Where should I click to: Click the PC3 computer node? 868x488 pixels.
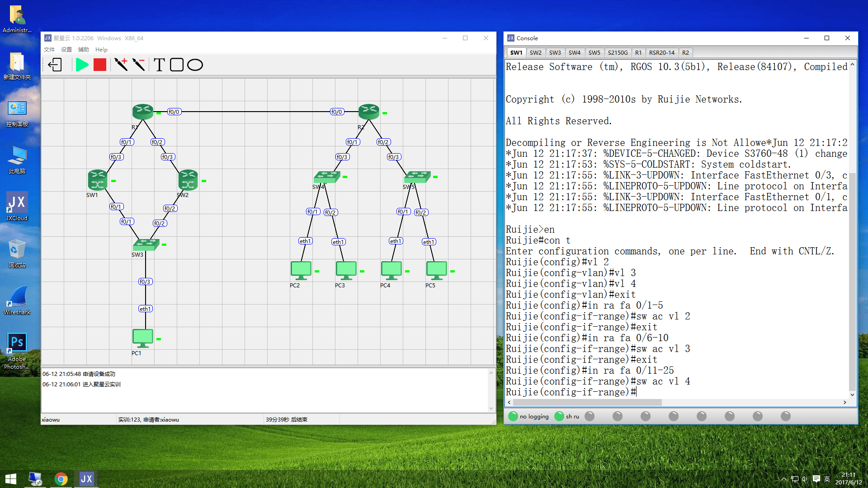coord(346,270)
